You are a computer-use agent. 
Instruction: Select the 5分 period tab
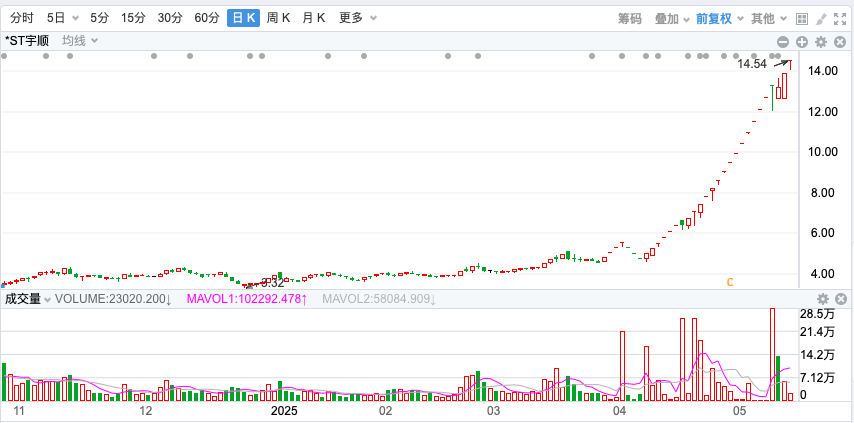pyautogui.click(x=100, y=18)
